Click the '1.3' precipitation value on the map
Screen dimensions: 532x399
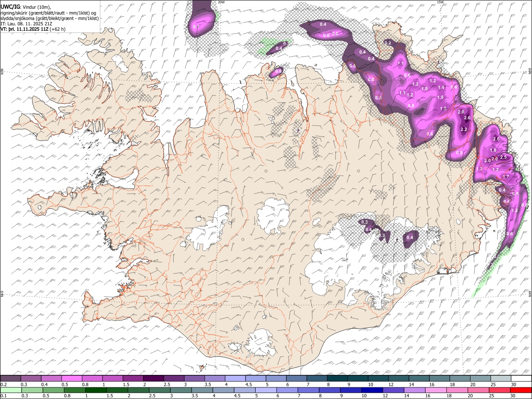[x=479, y=169]
